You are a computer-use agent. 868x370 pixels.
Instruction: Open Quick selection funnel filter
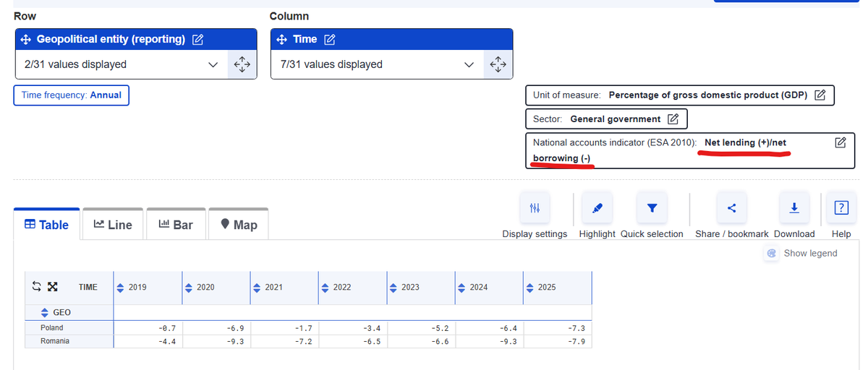click(652, 208)
